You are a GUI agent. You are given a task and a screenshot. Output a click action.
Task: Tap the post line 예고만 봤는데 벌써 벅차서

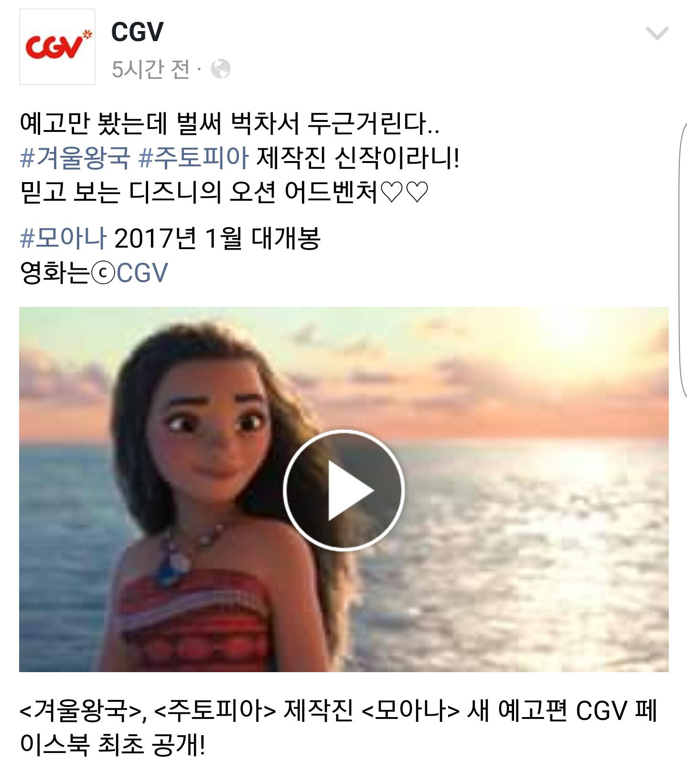tap(230, 123)
